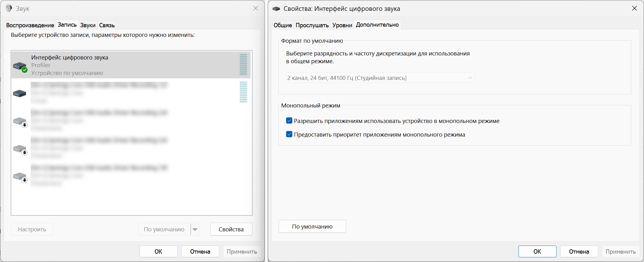
Task: Click the fifth device icon at list bottom
Action: pos(20,177)
